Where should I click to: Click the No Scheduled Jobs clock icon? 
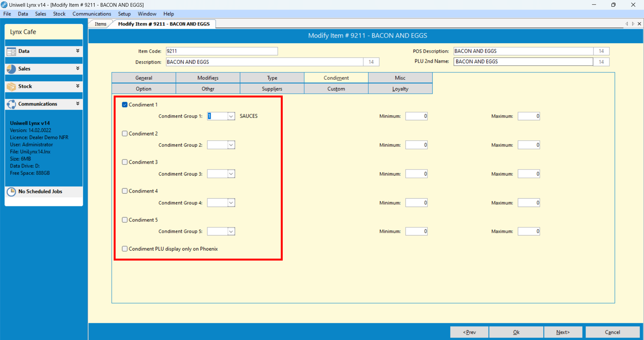(x=11, y=192)
